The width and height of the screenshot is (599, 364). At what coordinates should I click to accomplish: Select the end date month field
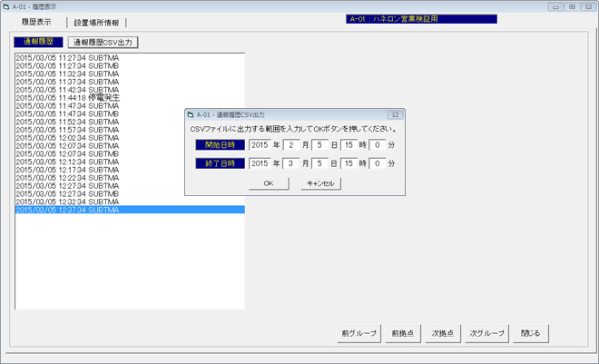[x=291, y=163]
